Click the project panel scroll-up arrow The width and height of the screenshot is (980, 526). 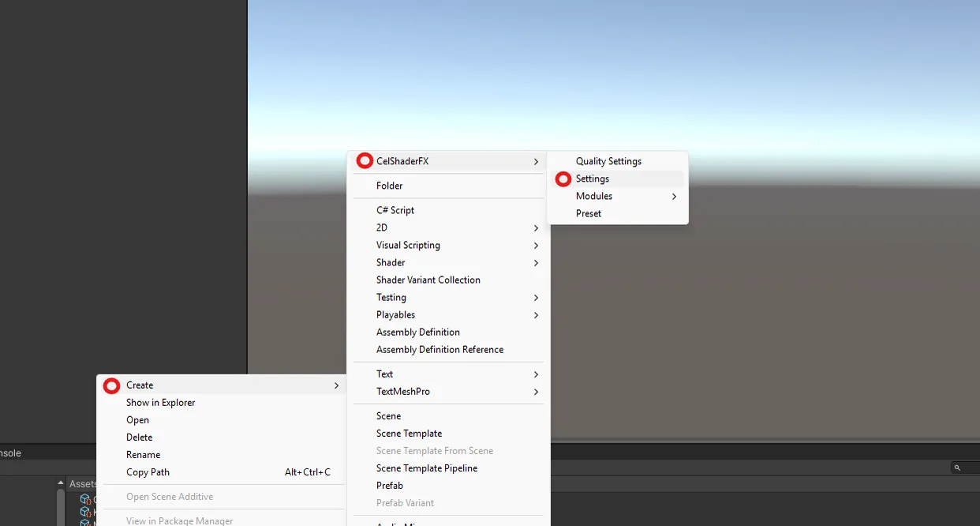click(61, 483)
